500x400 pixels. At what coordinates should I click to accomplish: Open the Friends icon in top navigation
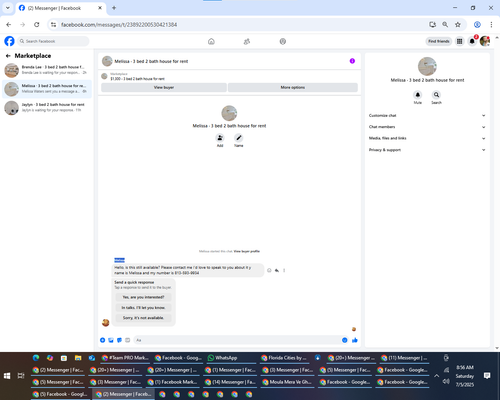[x=247, y=41]
